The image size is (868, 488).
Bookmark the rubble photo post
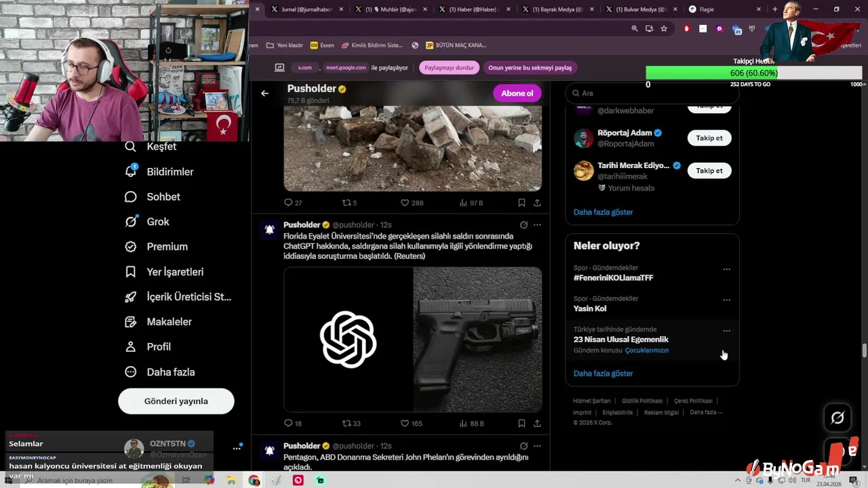pos(521,203)
